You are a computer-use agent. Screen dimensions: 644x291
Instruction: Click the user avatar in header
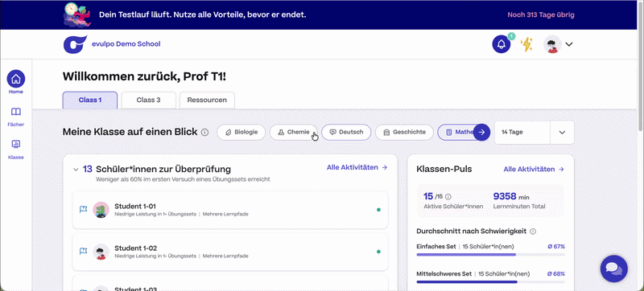pyautogui.click(x=552, y=44)
